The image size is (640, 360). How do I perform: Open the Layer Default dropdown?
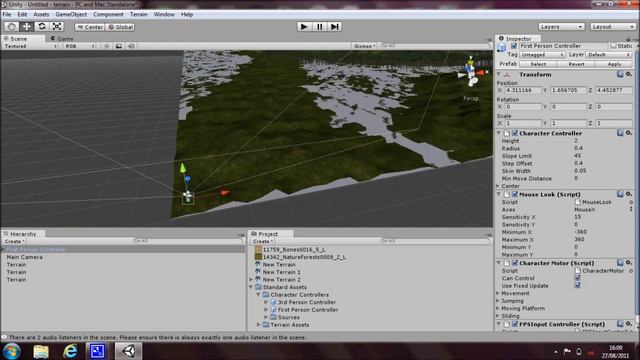click(609, 54)
